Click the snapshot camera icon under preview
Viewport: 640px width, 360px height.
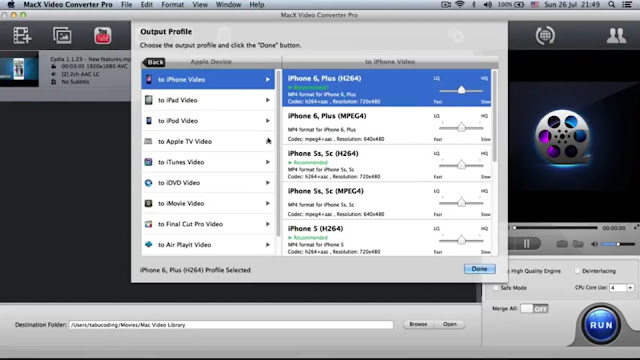click(x=562, y=244)
